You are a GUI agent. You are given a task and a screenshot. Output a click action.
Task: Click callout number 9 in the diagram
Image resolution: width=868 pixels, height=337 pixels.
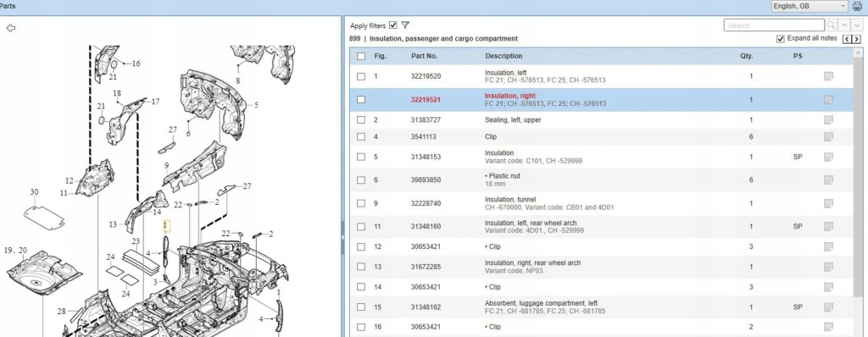pos(167,165)
